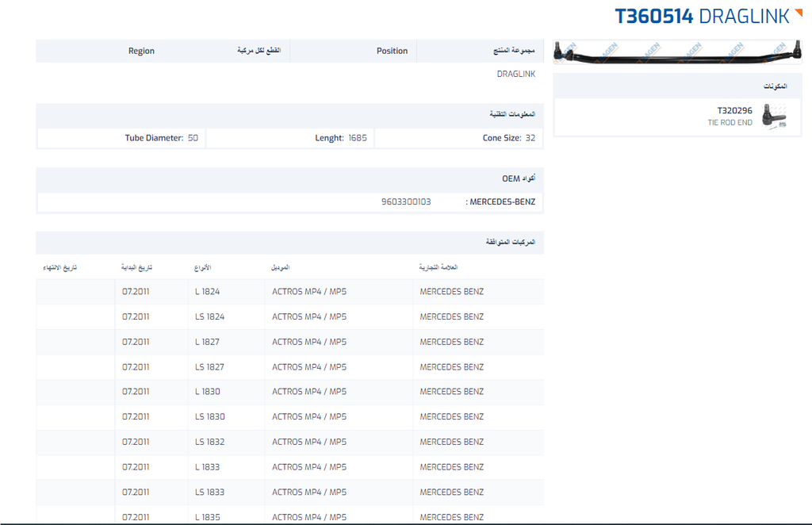
Task: Click the orange triangle icon beside DRAGLINK title
Action: 799,13
